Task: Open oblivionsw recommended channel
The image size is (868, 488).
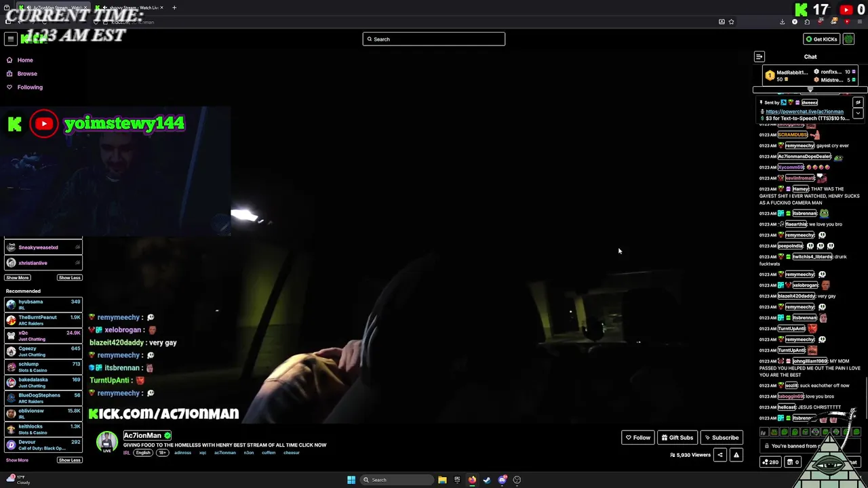Action: point(43,413)
